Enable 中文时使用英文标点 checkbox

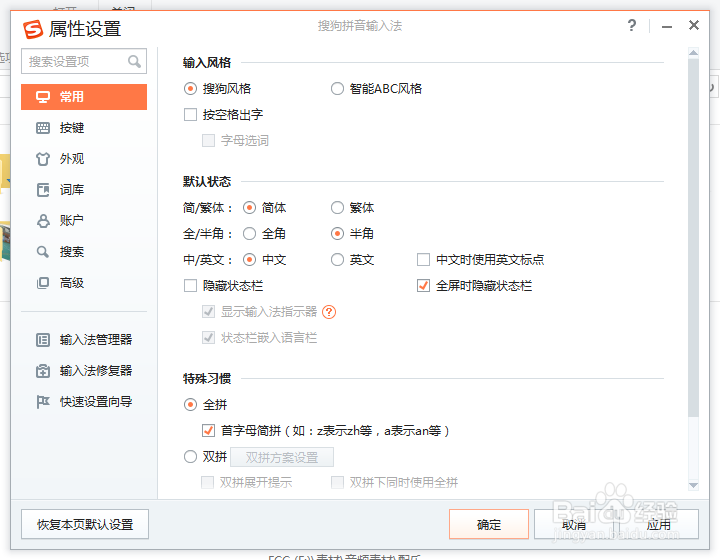tap(423, 260)
